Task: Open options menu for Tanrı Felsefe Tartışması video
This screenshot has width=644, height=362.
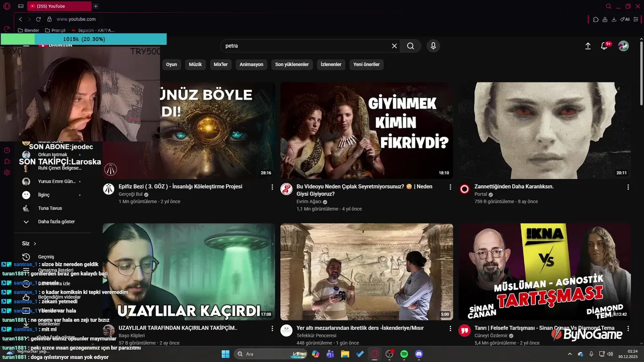Action: coord(628,328)
